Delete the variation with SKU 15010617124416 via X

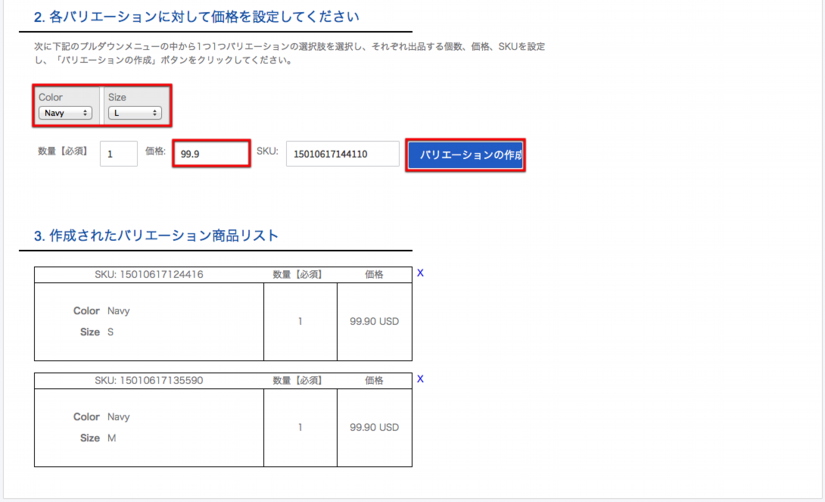pyautogui.click(x=420, y=273)
